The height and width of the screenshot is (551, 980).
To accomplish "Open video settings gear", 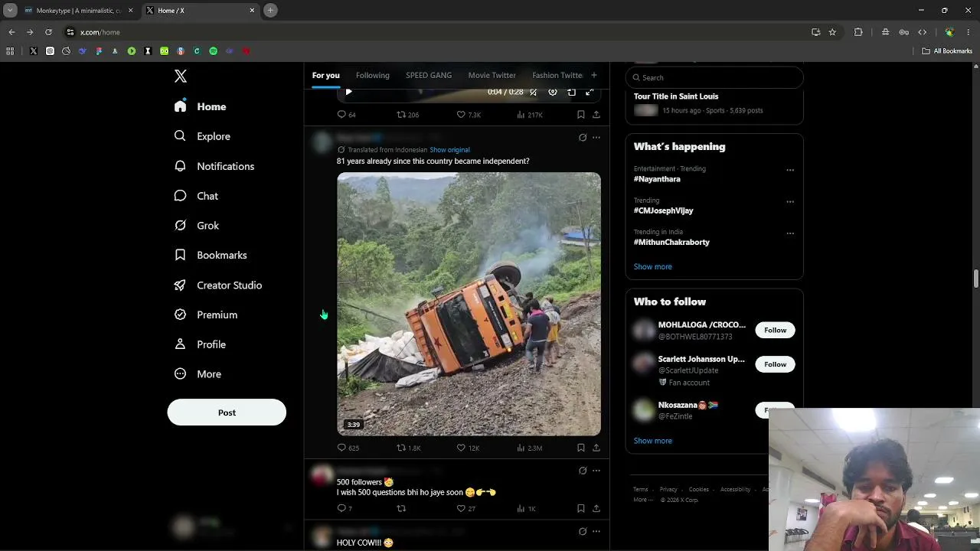I will tap(553, 92).
